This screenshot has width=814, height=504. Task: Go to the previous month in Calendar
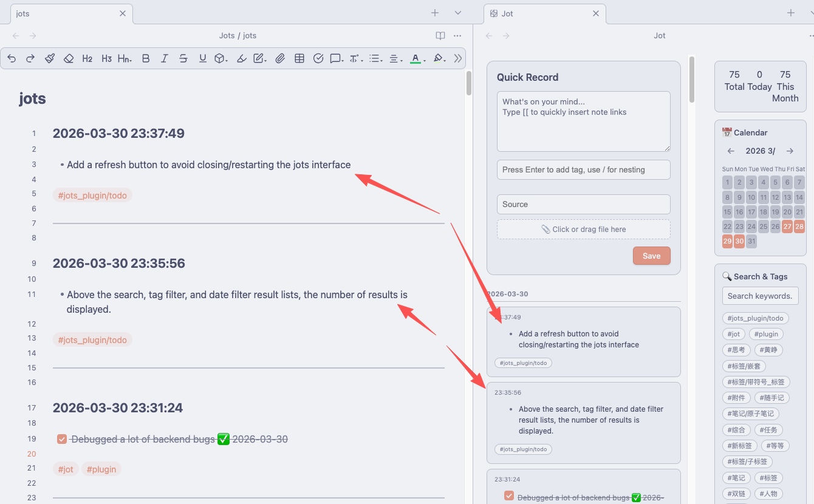(x=731, y=151)
